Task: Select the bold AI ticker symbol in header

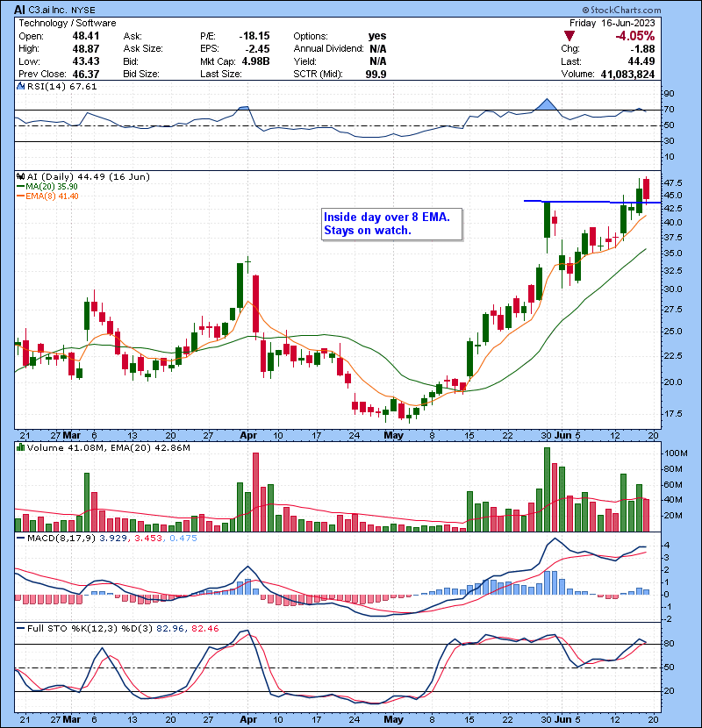Action: click(x=19, y=10)
